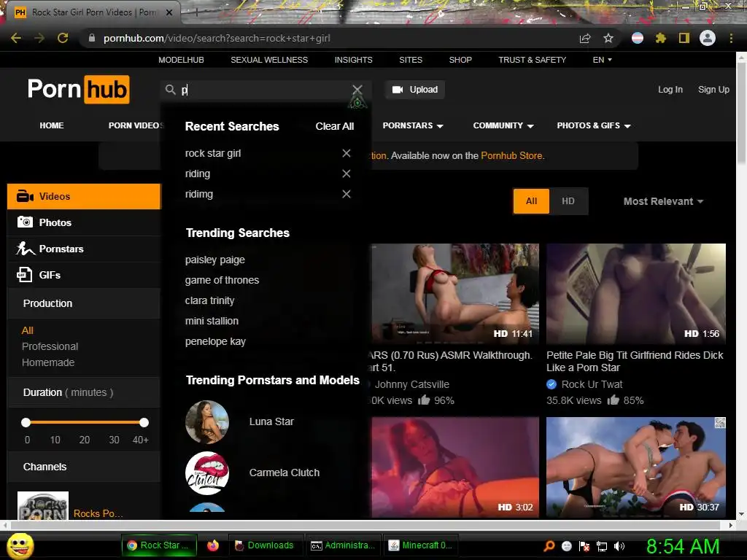Screen dimensions: 747x560
Task: Click the Log In link
Action: point(670,90)
